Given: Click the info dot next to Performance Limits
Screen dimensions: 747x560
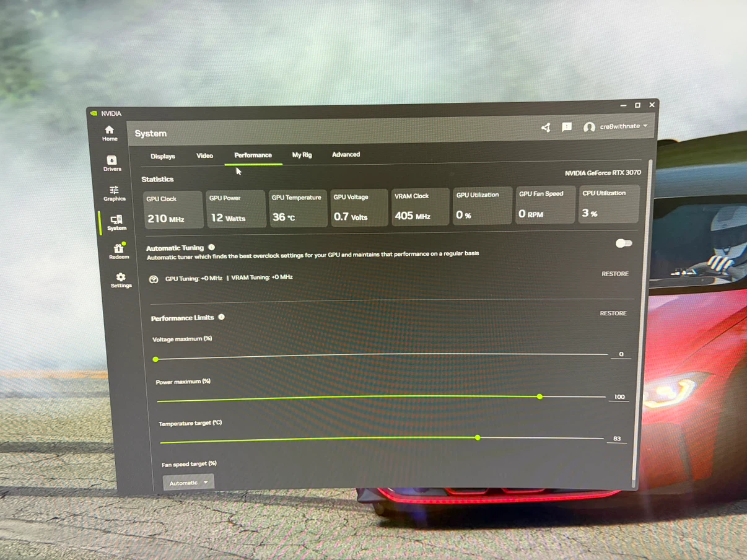Looking at the screenshot, I should click(221, 317).
